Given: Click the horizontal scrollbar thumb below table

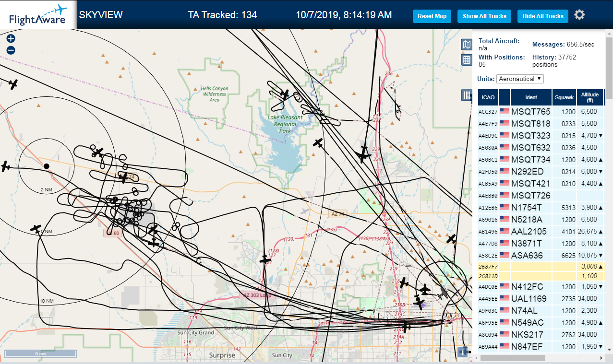Looking at the screenshot, I should pyautogui.click(x=513, y=358).
